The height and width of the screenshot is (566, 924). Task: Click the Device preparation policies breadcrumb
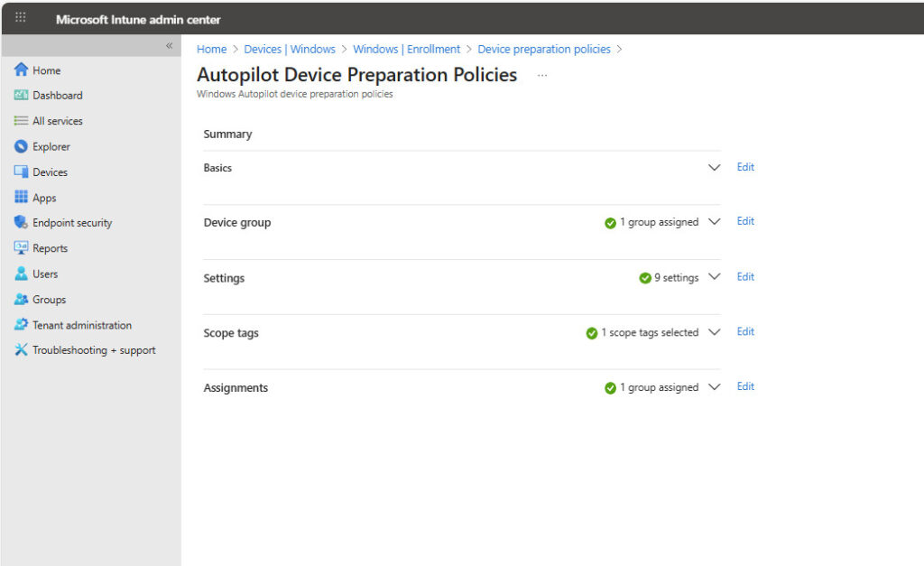[543, 50]
